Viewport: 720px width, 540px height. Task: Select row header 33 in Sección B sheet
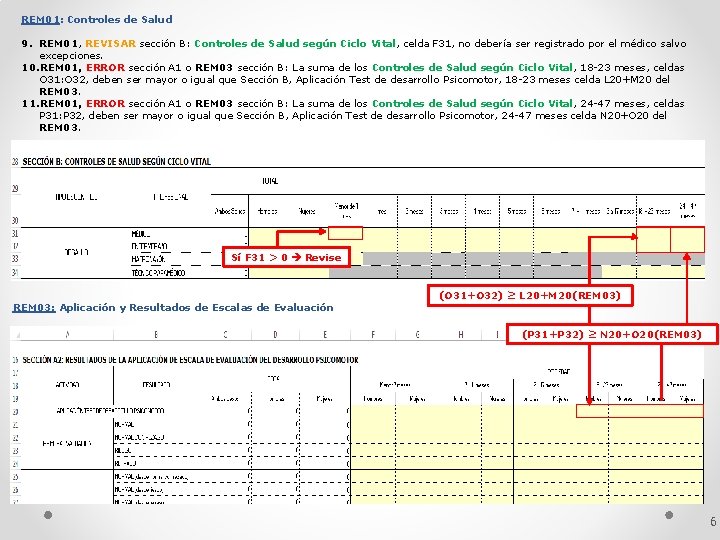click(x=15, y=259)
